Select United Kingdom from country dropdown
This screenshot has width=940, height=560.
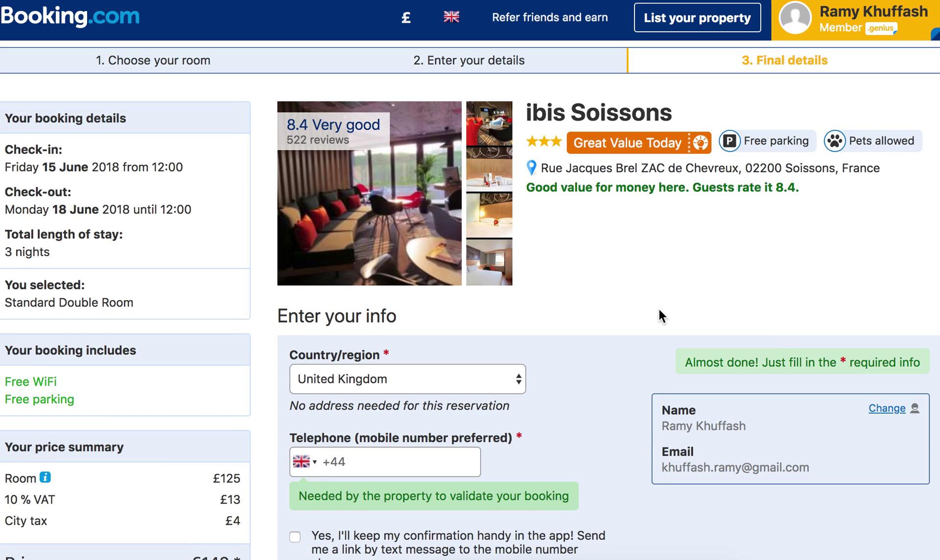pyautogui.click(x=407, y=379)
